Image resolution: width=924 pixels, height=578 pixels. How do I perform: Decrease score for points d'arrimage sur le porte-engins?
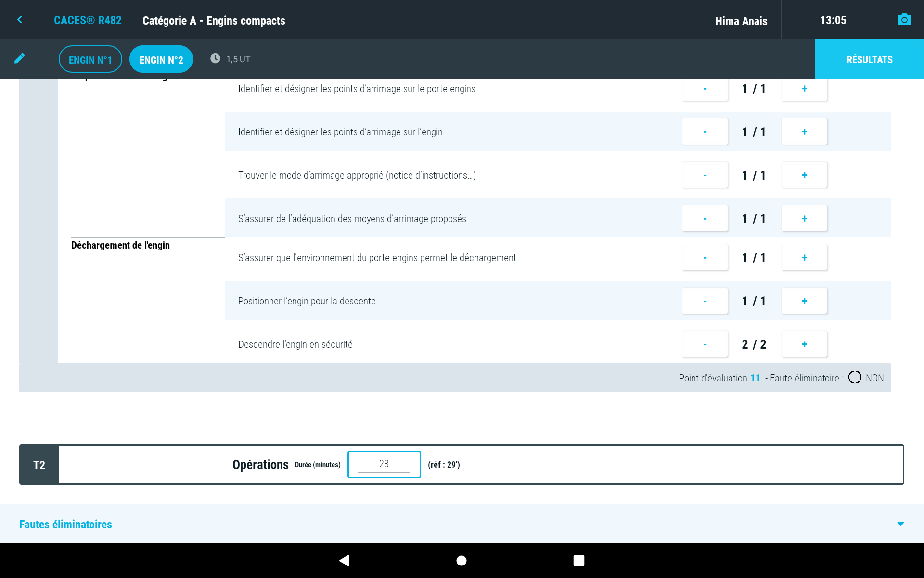[x=705, y=89]
